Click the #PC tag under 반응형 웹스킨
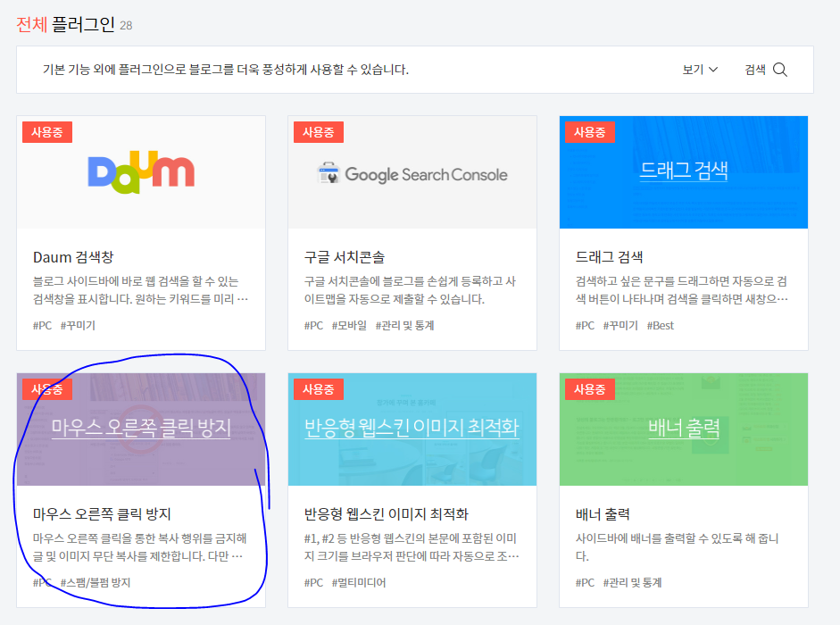Viewport: 840px width, 625px height. point(313,583)
